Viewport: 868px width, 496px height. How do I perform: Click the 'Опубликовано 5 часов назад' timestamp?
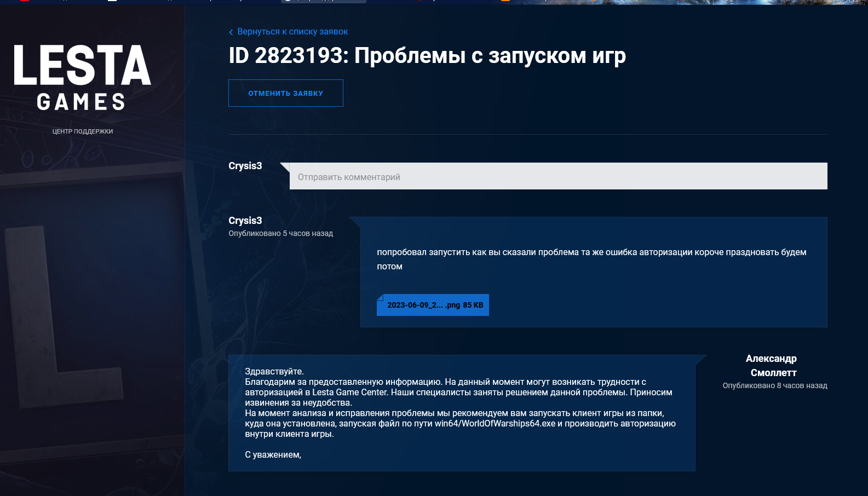point(280,233)
